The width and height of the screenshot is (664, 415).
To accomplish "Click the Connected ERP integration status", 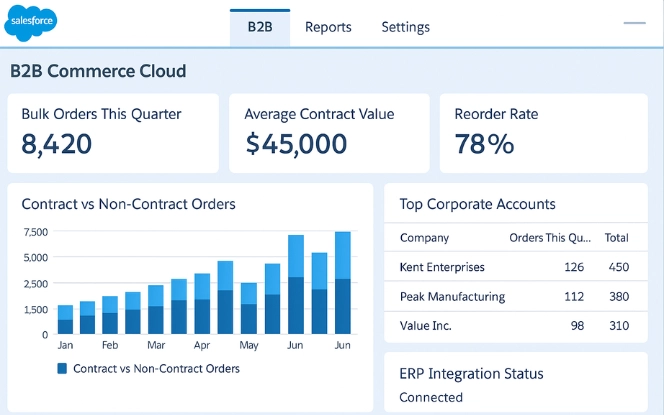I will click(x=431, y=397).
